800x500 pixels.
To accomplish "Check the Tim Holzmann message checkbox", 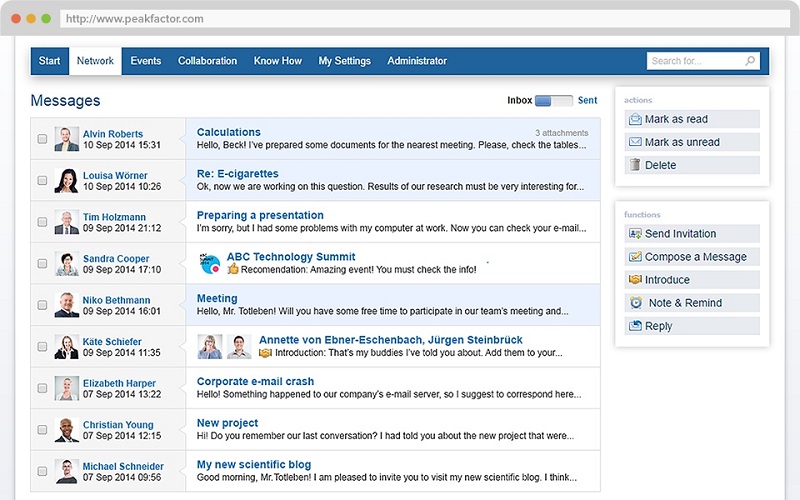I will [42, 222].
